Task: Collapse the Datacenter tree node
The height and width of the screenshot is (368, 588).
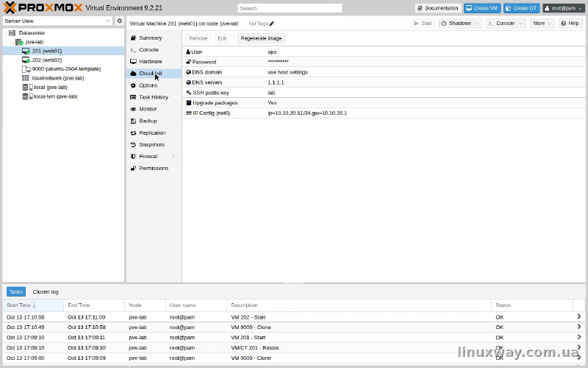Action: 6,33
